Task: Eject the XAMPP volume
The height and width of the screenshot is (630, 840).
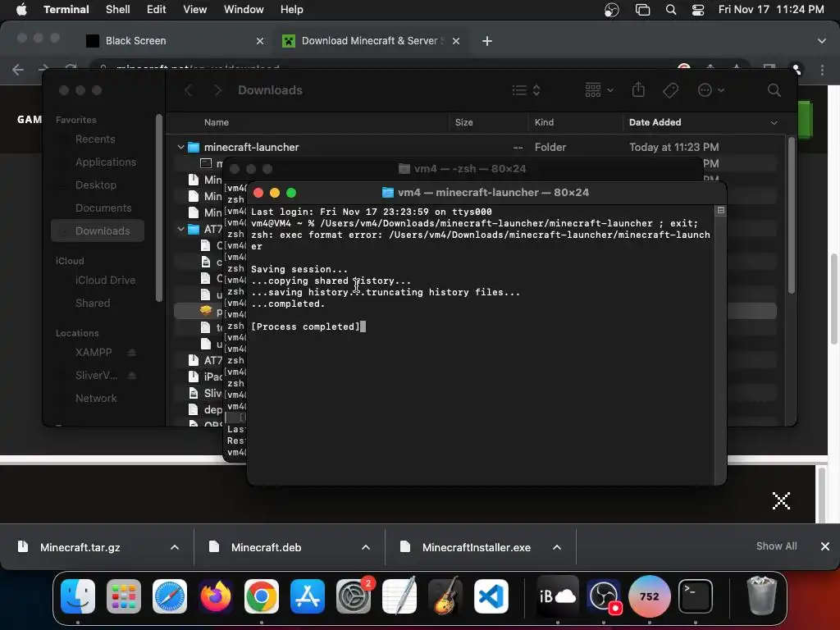Action: 132,353
